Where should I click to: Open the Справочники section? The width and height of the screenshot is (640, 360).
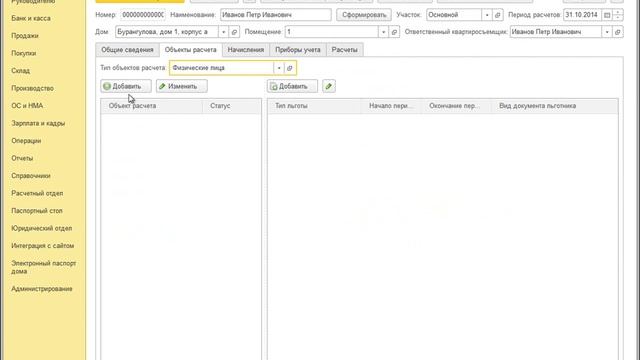tap(31, 176)
